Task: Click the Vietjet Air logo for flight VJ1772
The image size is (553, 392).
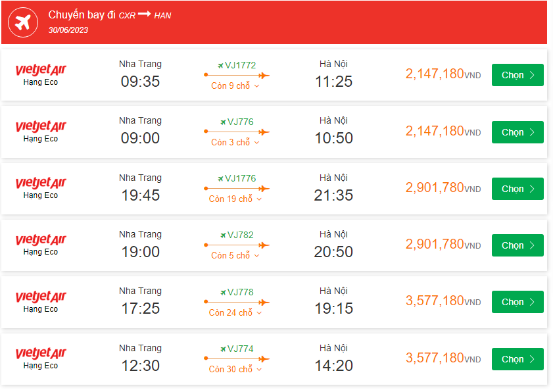Action: click(x=41, y=70)
